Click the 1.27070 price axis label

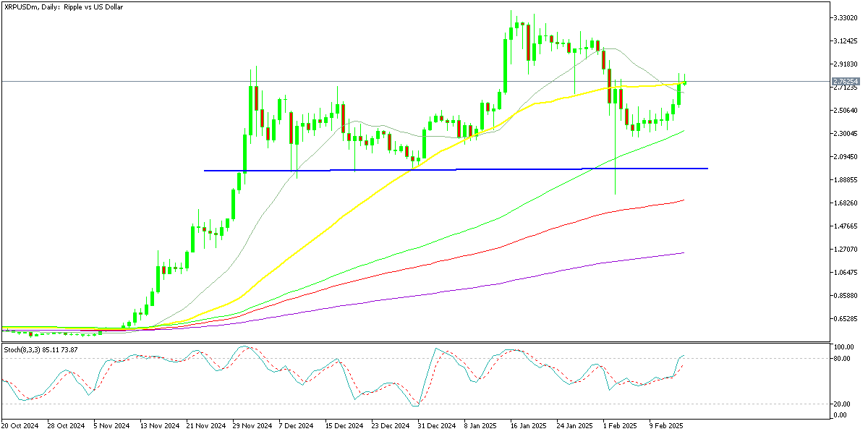tap(846, 249)
